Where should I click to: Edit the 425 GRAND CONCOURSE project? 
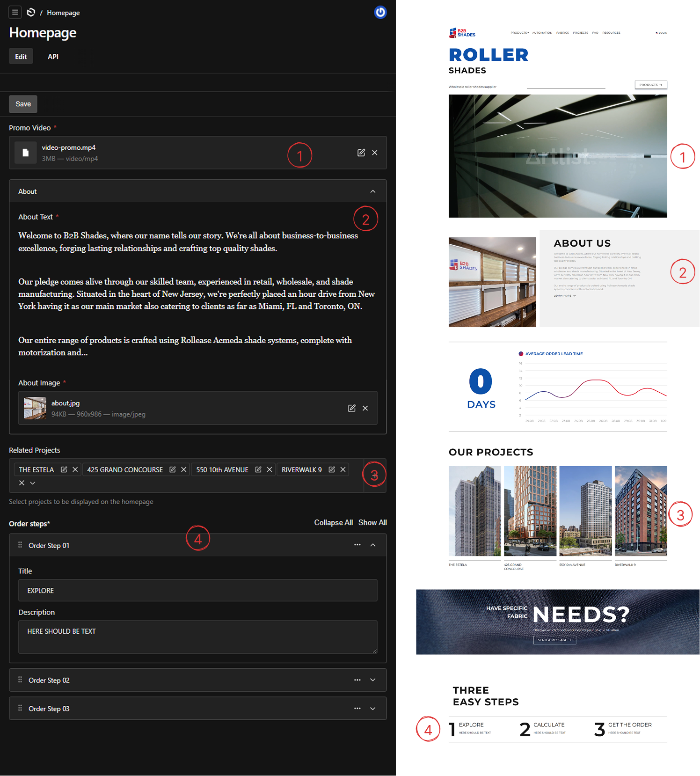click(x=173, y=469)
